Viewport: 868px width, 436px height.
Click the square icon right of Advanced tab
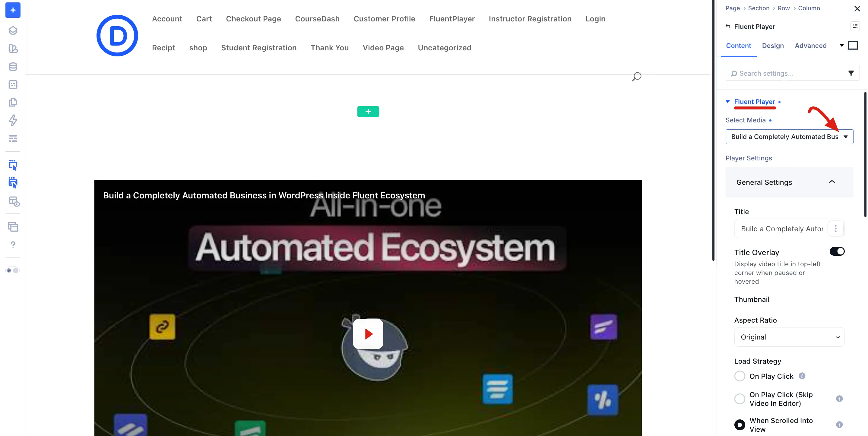pos(853,45)
